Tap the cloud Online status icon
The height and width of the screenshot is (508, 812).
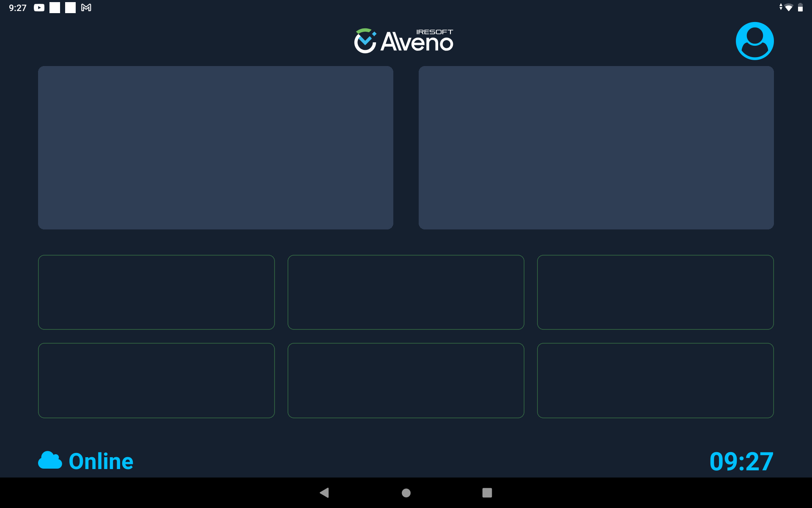click(50, 461)
